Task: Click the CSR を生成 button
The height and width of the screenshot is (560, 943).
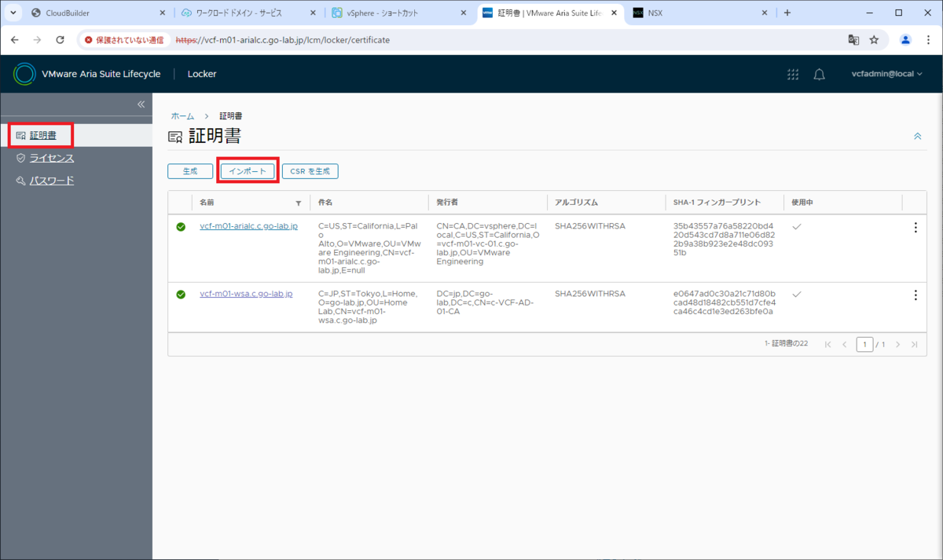Action: click(310, 171)
